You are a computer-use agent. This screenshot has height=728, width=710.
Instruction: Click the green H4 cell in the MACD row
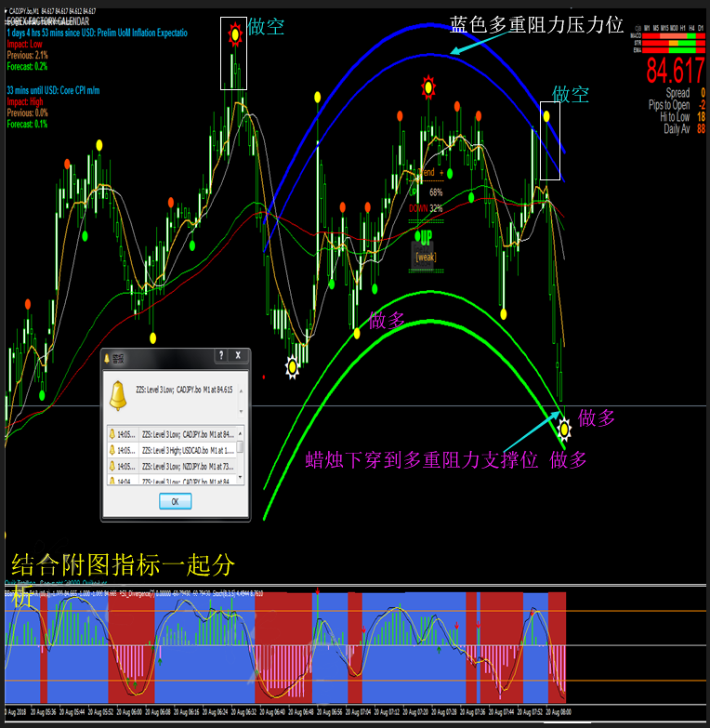click(x=691, y=35)
